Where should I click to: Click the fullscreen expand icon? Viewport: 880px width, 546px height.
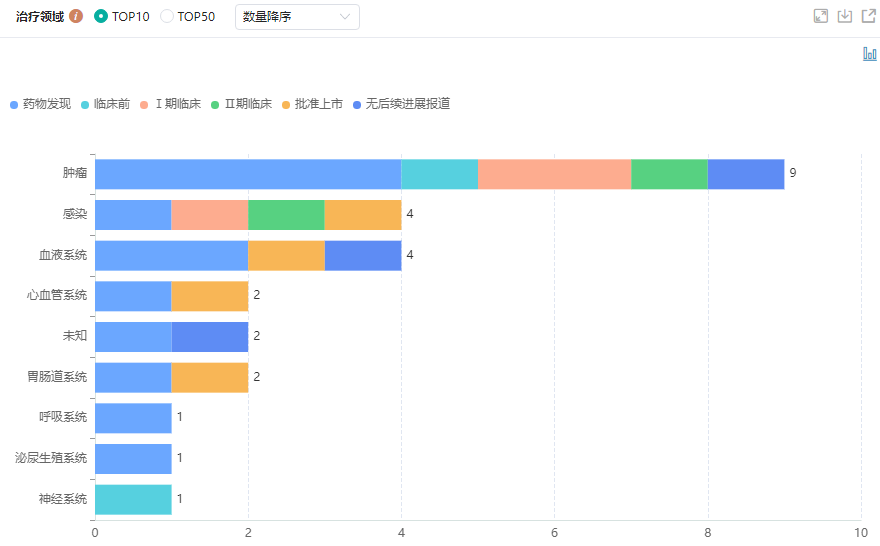coord(820,16)
